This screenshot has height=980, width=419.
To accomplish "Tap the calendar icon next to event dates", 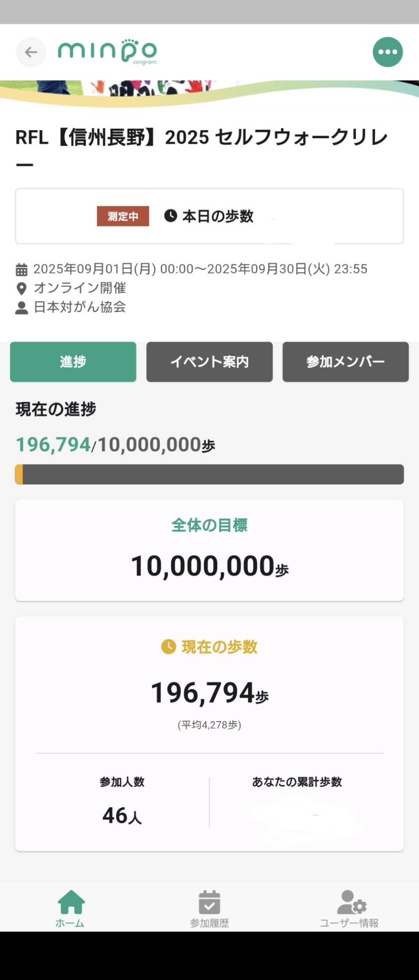I will click(22, 270).
